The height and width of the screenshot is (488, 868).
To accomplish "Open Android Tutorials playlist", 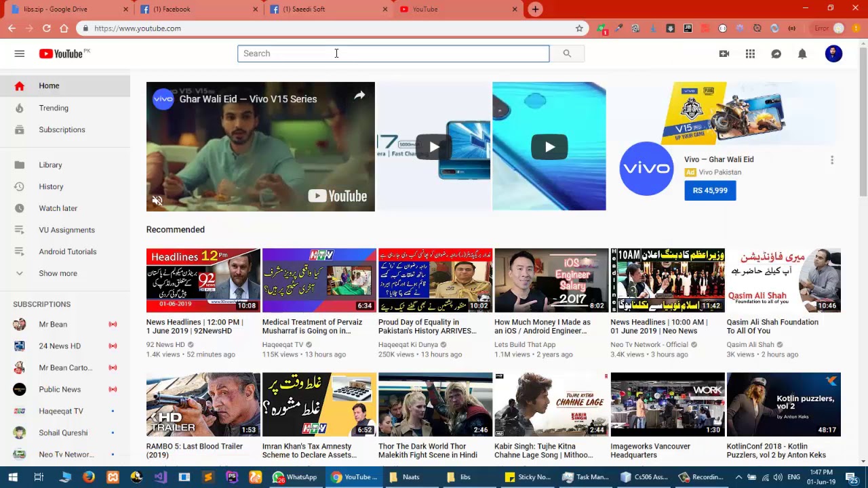I will pos(65,251).
